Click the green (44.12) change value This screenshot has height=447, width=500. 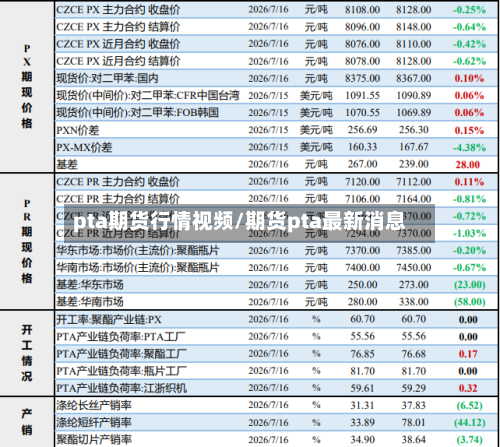469,423
